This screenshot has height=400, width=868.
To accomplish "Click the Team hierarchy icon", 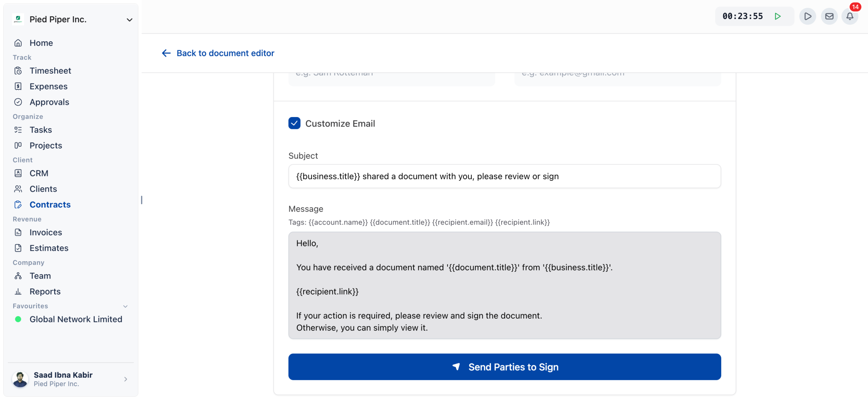I will tap(18, 275).
